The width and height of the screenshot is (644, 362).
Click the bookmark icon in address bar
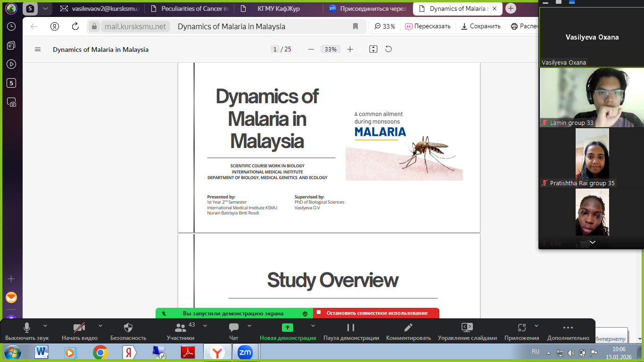coord(355,26)
